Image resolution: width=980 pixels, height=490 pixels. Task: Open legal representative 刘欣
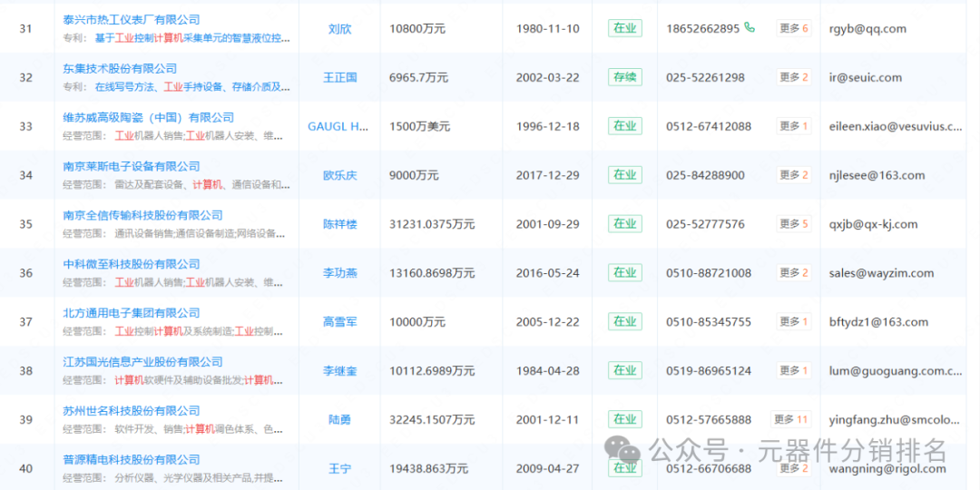(x=339, y=29)
